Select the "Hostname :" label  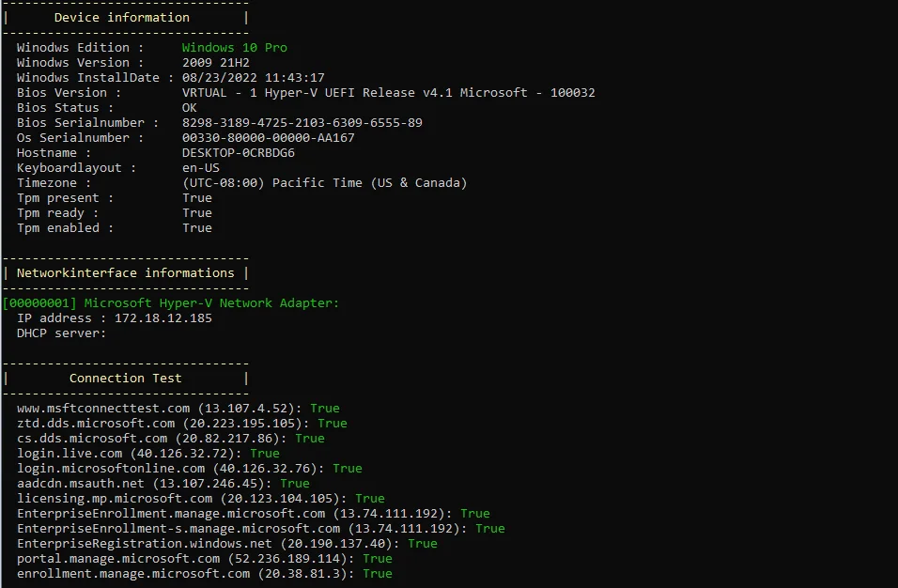click(x=54, y=153)
